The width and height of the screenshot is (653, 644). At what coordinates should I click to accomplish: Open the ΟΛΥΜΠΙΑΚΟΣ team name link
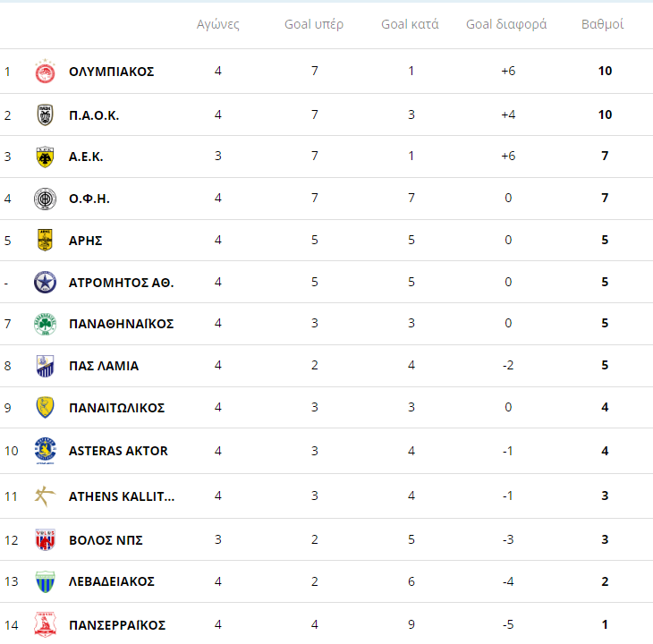(x=111, y=72)
